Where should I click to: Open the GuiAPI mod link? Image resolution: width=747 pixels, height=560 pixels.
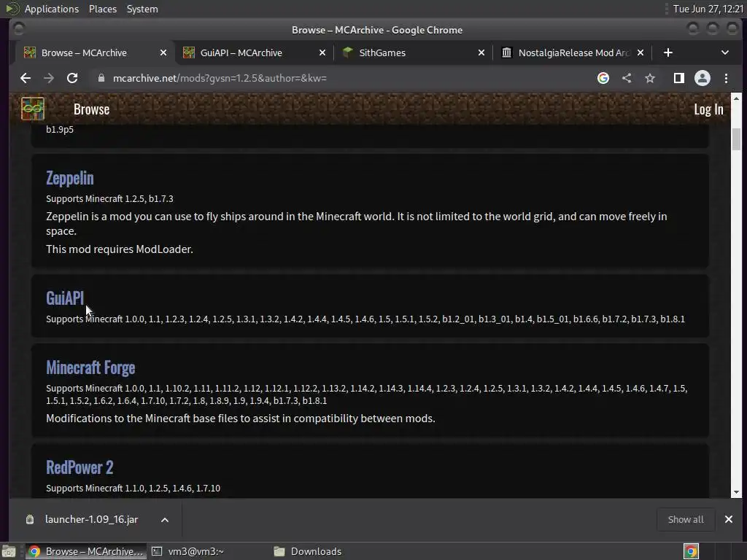[x=65, y=298]
